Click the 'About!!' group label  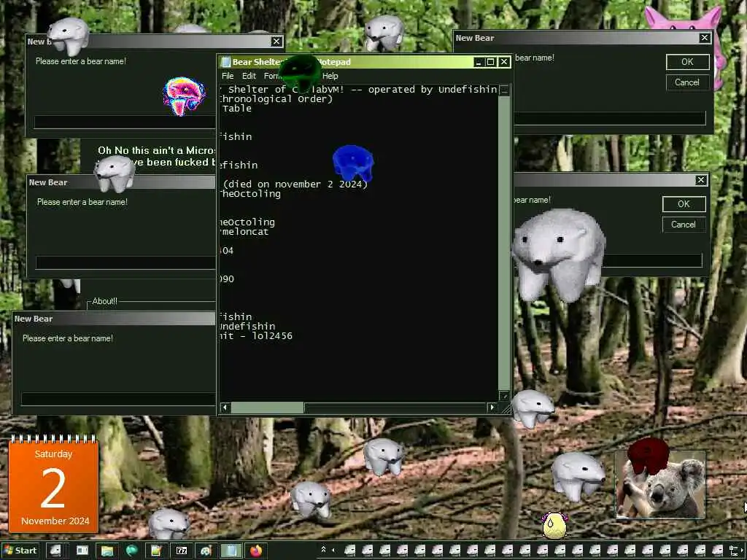coord(105,301)
